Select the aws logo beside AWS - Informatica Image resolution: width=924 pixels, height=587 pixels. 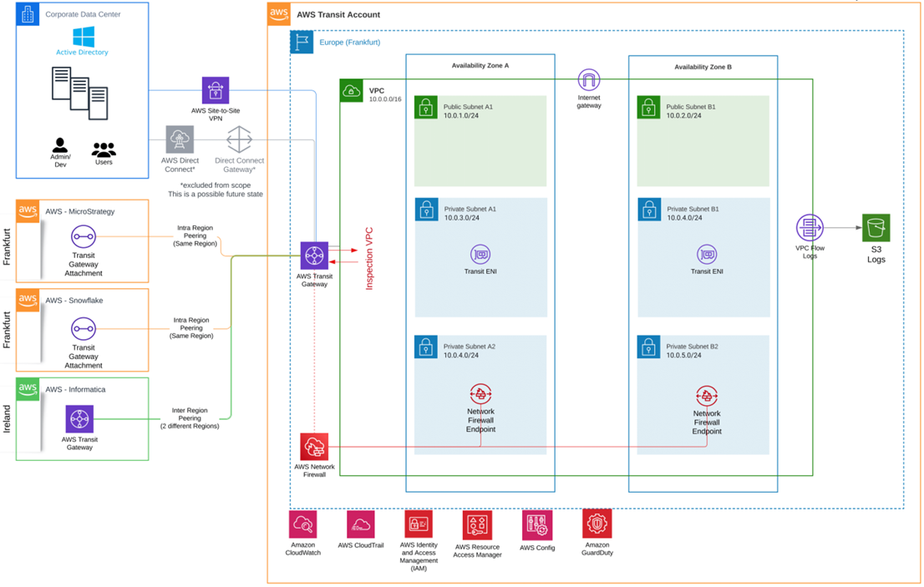tap(28, 389)
